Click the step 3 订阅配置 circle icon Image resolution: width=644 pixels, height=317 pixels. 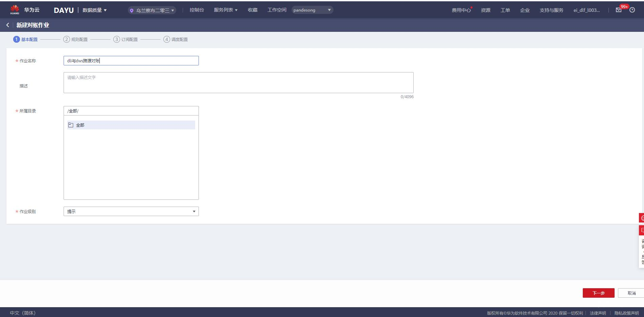tap(116, 39)
